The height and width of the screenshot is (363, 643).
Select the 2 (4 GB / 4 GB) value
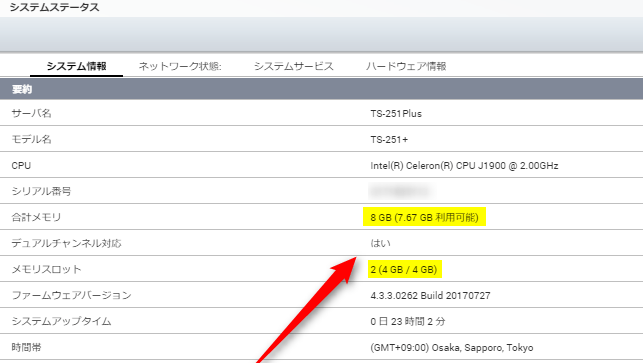(404, 269)
